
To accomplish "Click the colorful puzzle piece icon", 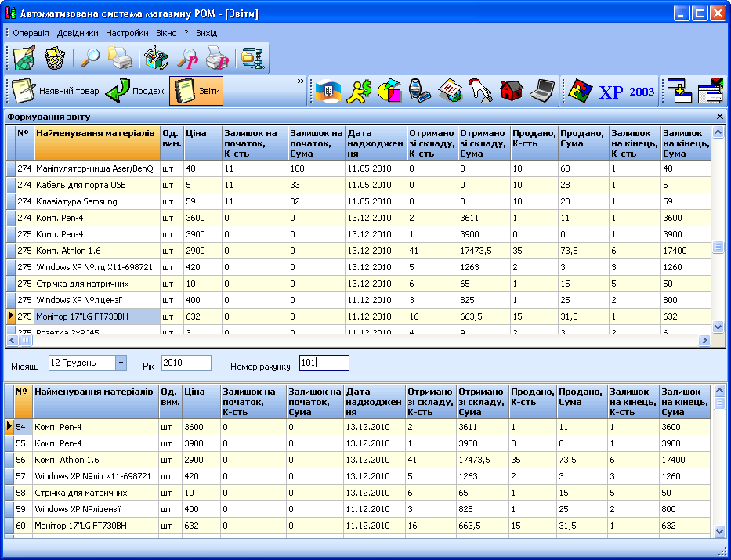I will 581,91.
